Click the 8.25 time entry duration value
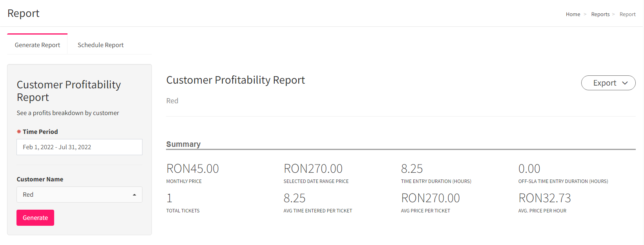Screen dimensions: 644x245 click(412, 168)
